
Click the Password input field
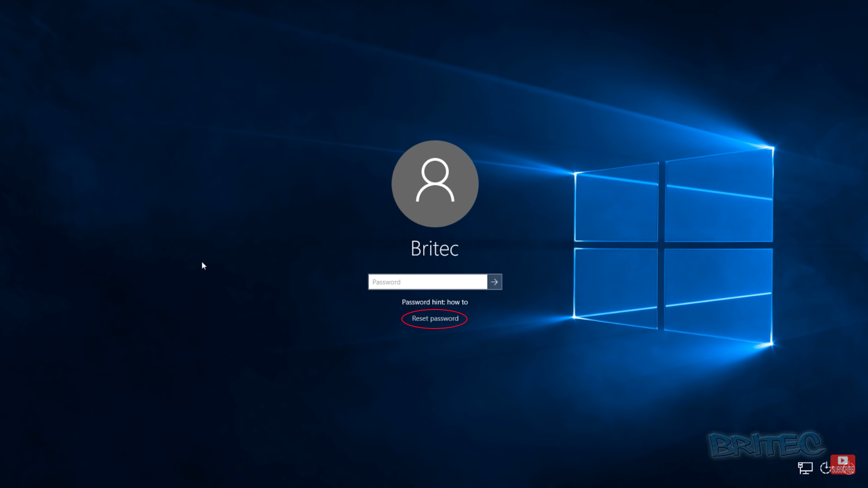428,282
